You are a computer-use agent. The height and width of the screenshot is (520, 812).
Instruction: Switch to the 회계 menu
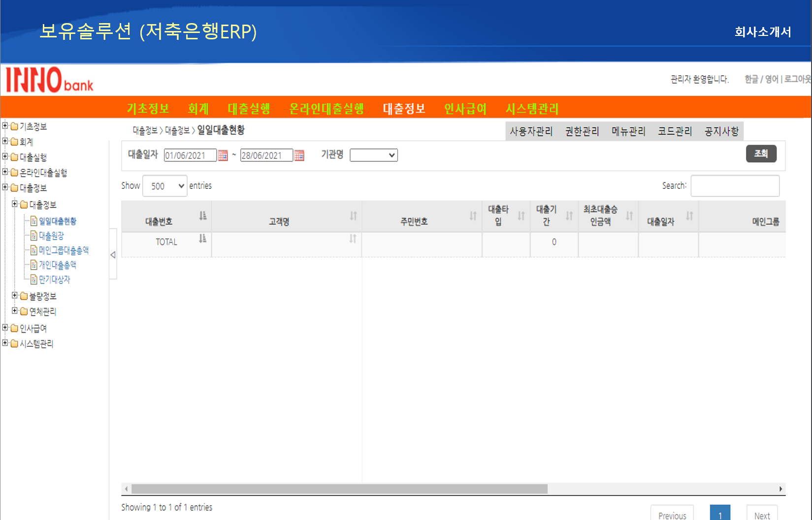pos(198,108)
